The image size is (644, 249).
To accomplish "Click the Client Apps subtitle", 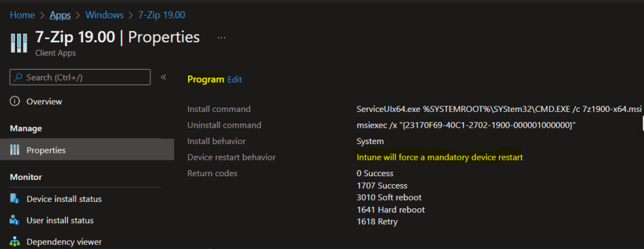I will pyautogui.click(x=55, y=53).
